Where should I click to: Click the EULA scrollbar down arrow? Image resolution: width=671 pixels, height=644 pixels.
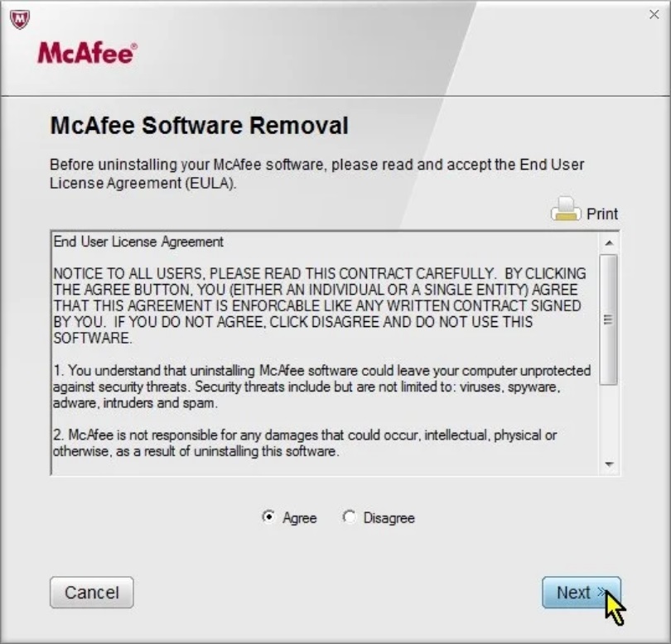[609, 464]
